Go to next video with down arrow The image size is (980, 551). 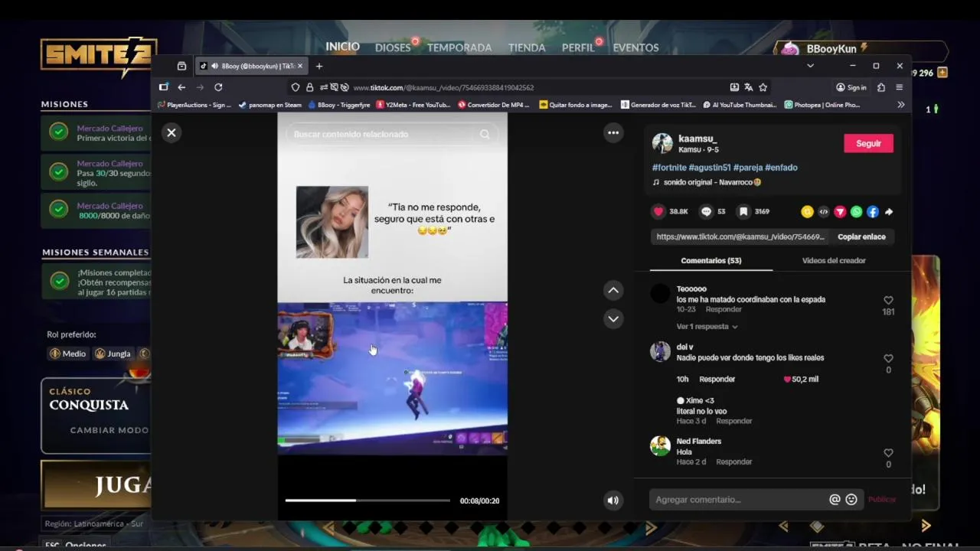[613, 318]
